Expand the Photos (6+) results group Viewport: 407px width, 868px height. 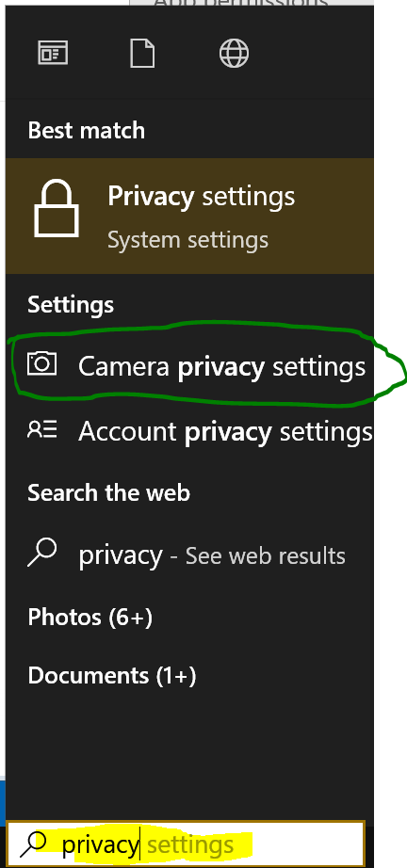90,617
